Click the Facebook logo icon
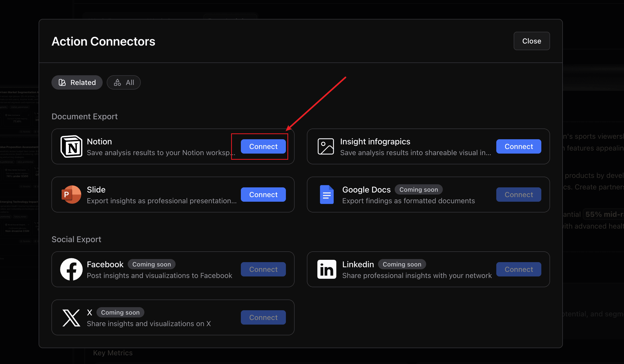Viewport: 624px width, 364px height. (x=71, y=269)
